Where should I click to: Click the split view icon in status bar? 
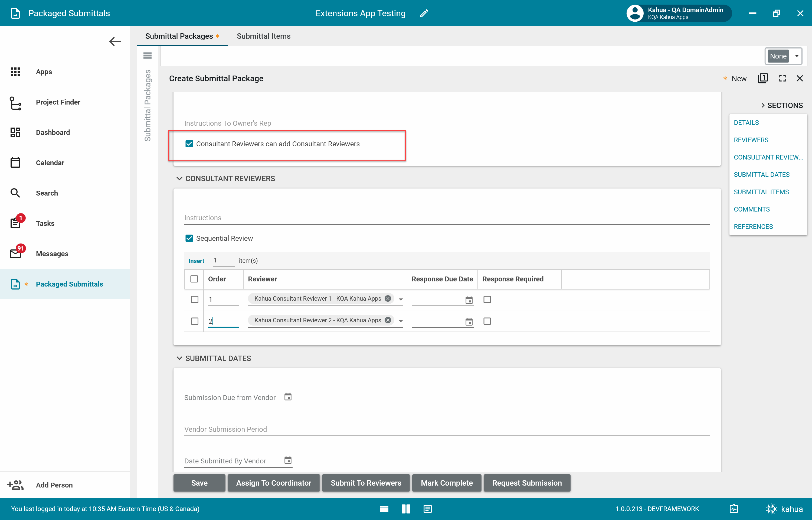406,509
